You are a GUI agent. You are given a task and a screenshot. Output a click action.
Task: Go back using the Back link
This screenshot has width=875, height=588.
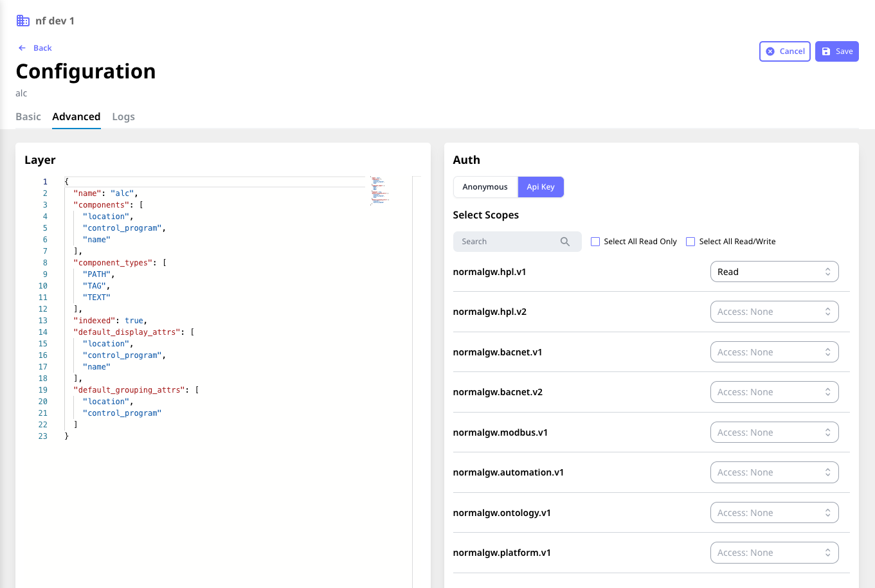coord(42,48)
